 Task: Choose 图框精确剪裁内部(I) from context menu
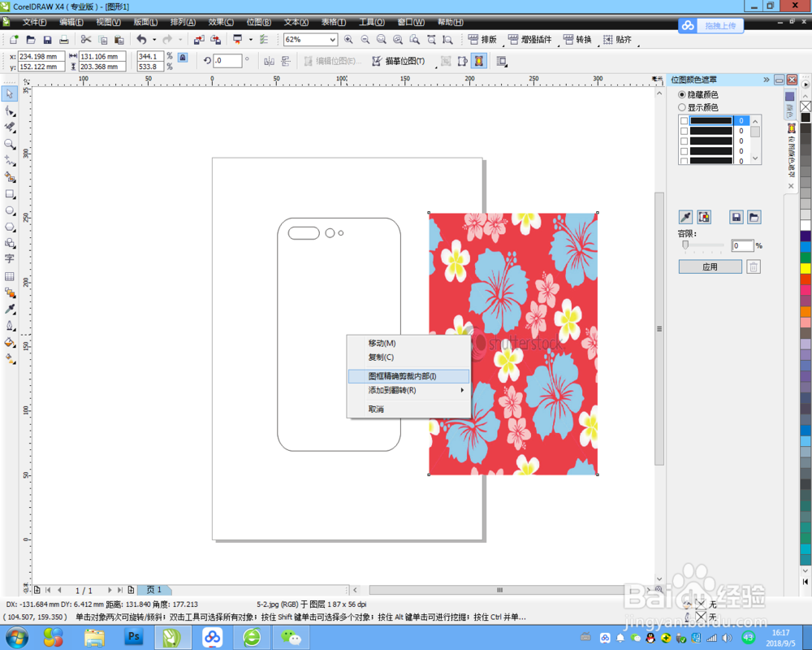point(408,376)
